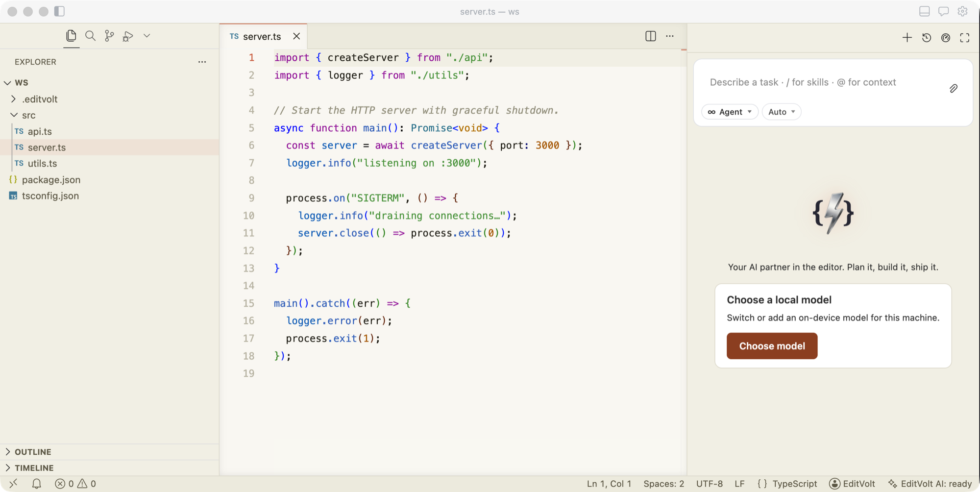
Task: Expand the TIMELINE section
Action: click(x=109, y=468)
